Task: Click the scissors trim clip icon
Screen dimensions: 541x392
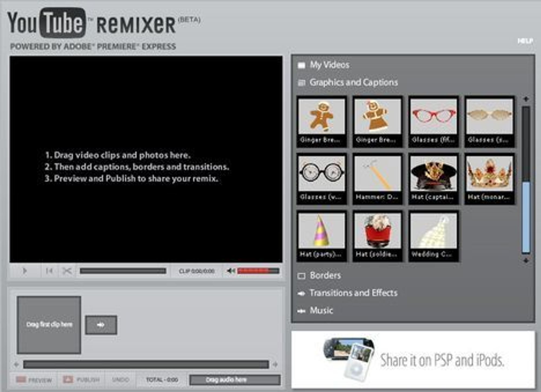Action: point(67,271)
